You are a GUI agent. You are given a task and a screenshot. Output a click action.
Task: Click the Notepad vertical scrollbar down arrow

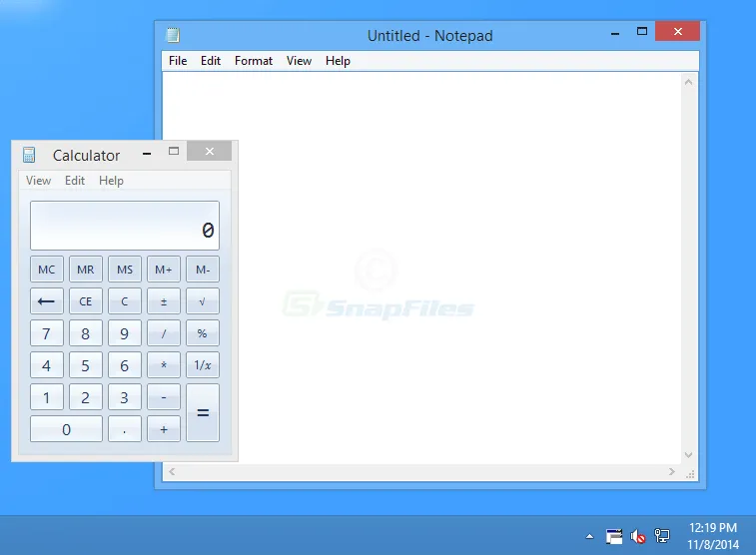(x=688, y=455)
